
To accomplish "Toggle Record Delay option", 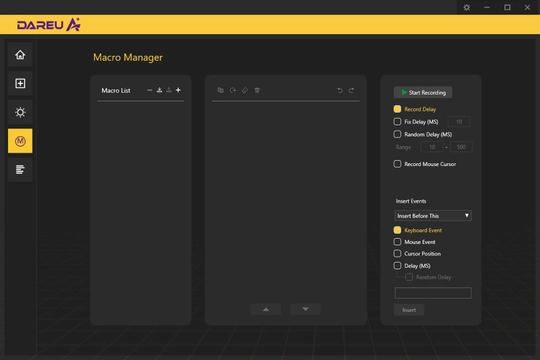I will click(397, 109).
